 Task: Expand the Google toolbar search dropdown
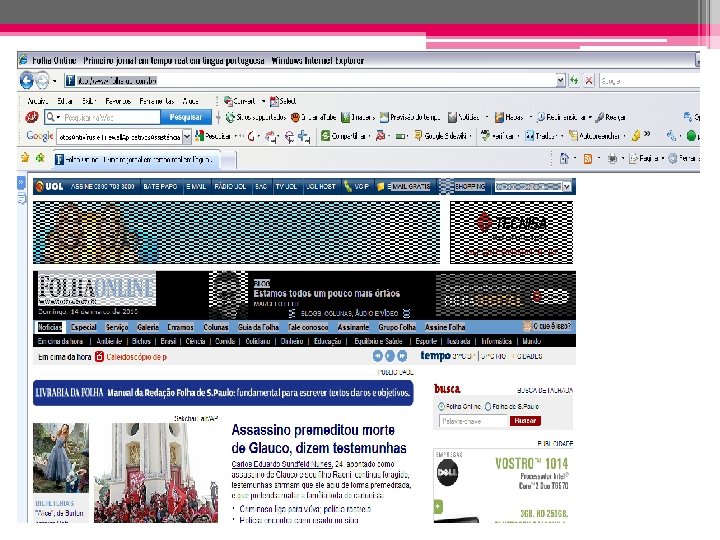[187, 136]
